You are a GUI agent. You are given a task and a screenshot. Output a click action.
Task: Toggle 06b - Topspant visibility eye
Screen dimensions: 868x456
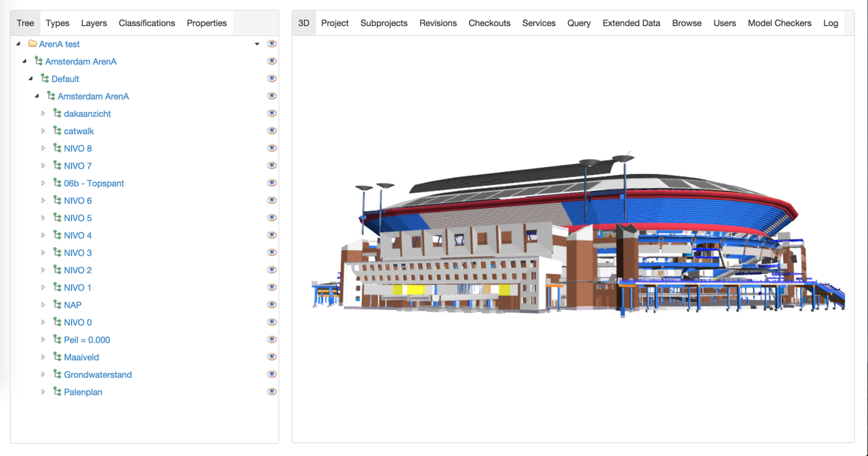[x=272, y=183]
